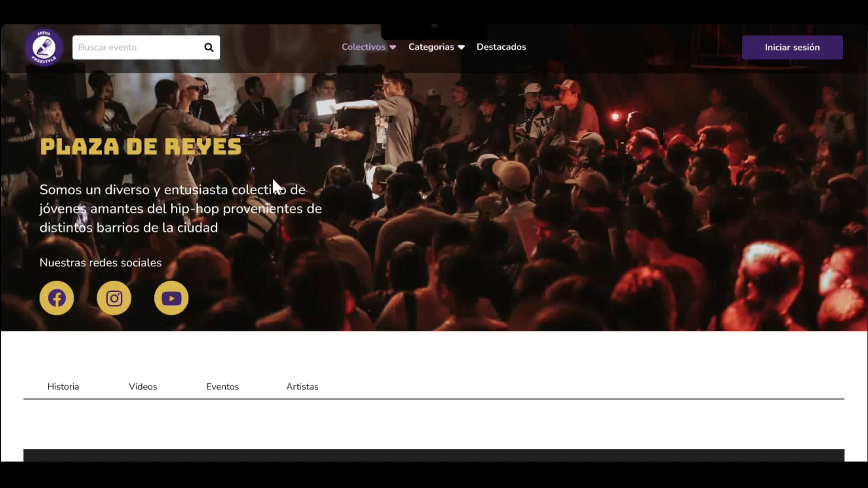Click the Iniciar sesión button
868x488 pixels.
pyautogui.click(x=792, y=47)
